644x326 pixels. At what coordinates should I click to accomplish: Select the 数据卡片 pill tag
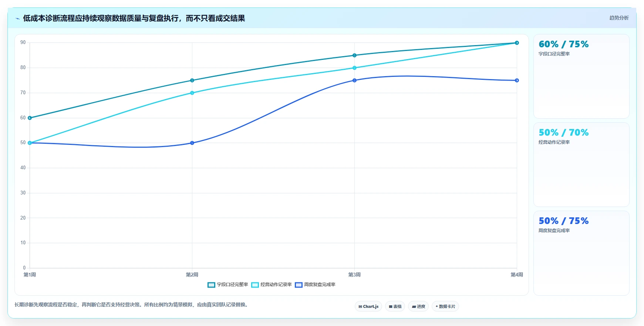(445, 306)
